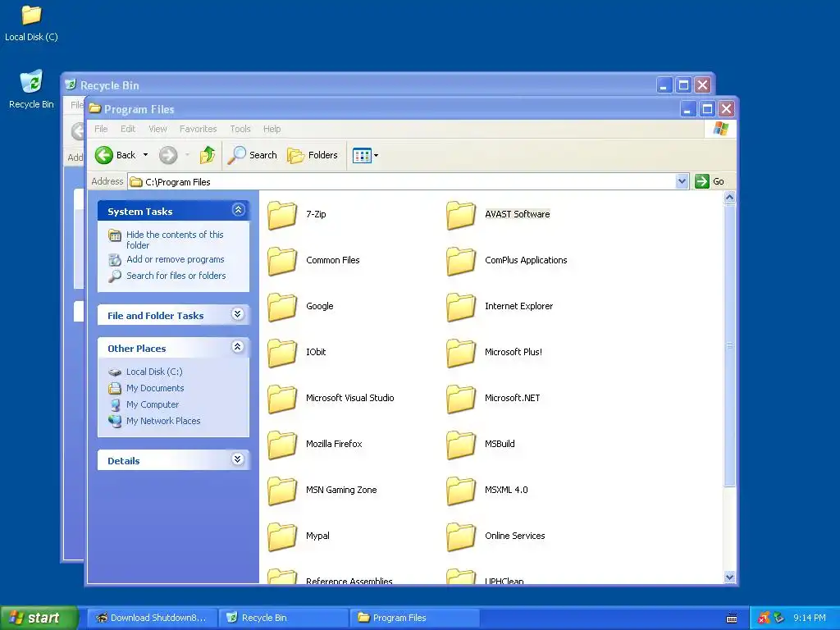Click the Recycle Bin window title bar
The image size is (840, 630).
coord(359,84)
